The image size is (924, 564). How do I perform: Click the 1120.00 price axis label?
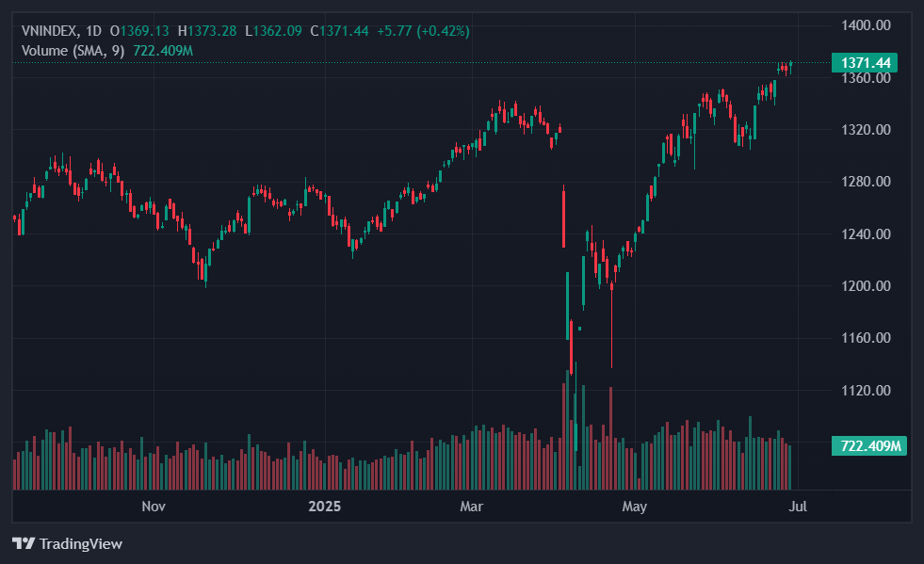[865, 391]
